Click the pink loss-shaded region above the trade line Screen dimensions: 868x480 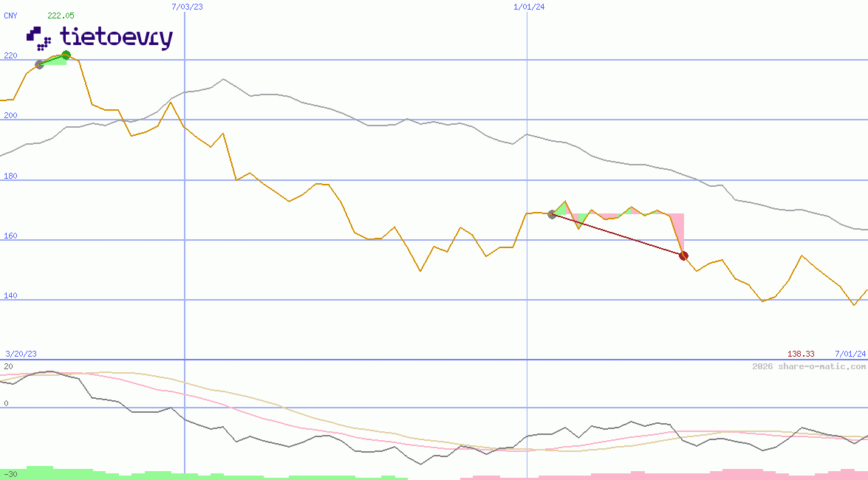pos(676,225)
